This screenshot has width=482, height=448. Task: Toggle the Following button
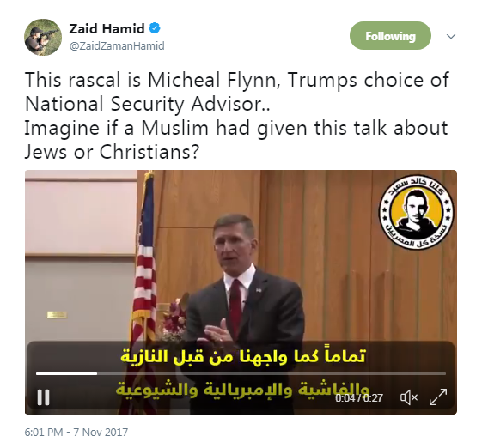tap(390, 36)
